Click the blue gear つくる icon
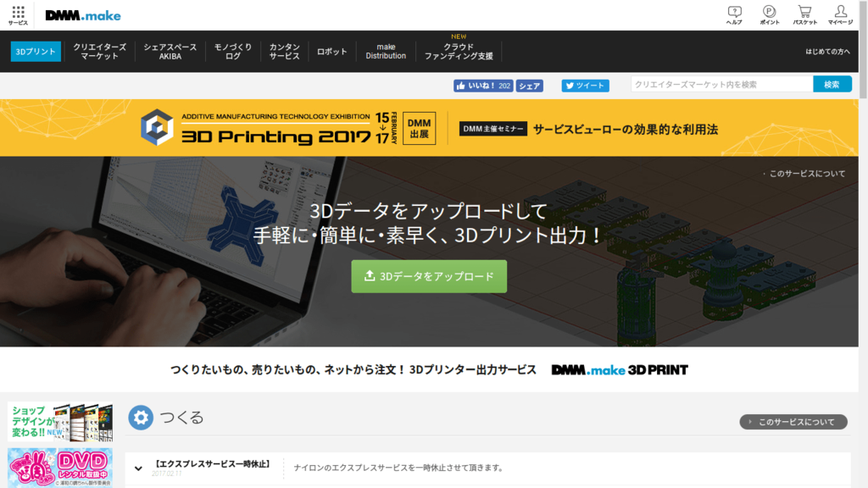Viewport: 868px width, 488px height. (141, 417)
